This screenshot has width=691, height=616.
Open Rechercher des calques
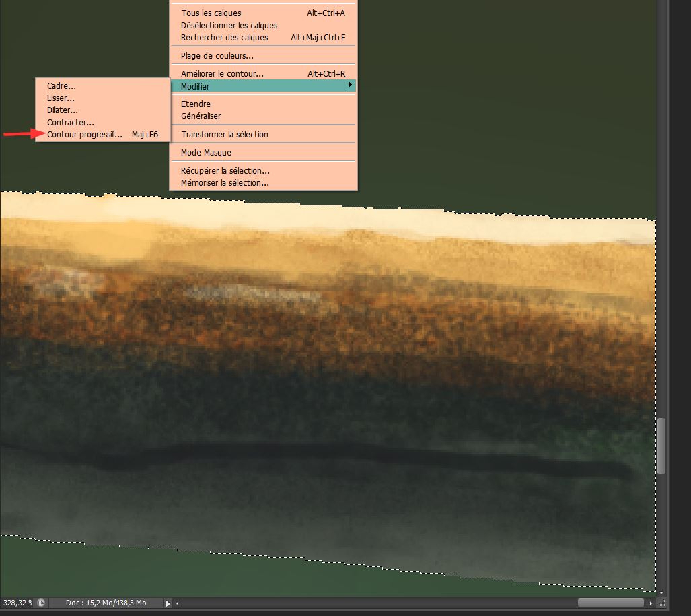[x=224, y=38]
